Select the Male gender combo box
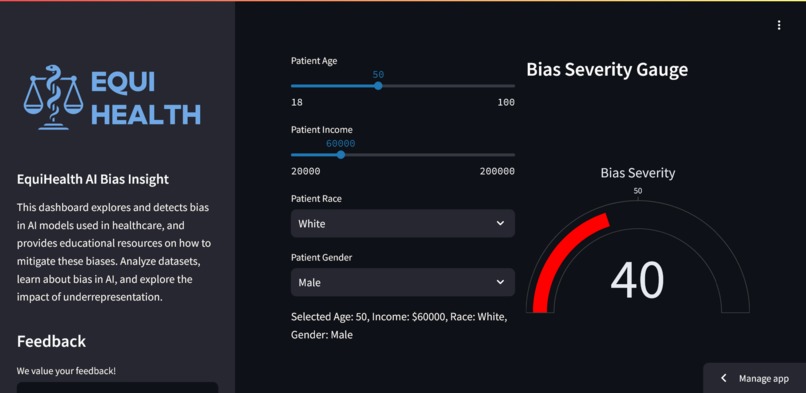Screen dimensions: 806x393 point(402,282)
